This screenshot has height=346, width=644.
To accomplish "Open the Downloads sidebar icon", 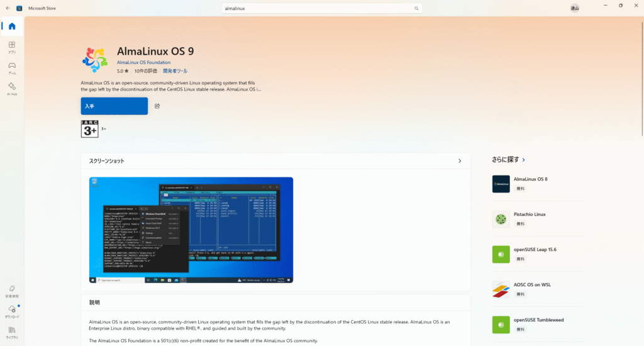I will pos(12,312).
